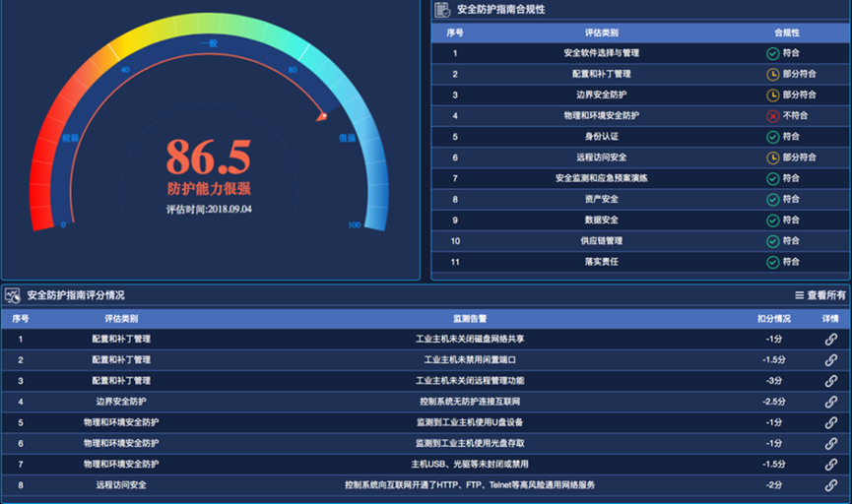Click green check icon for 供应链管理
The width and height of the screenshot is (852, 504).
(x=772, y=241)
